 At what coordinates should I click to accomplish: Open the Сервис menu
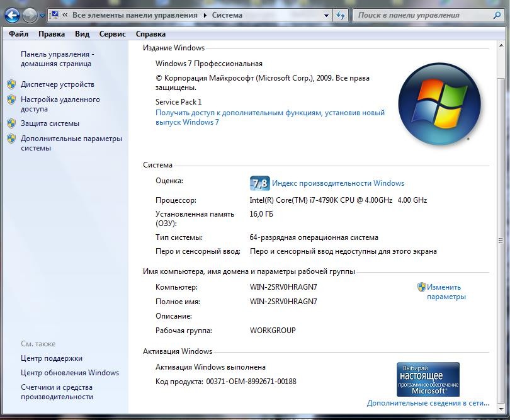[x=112, y=34]
